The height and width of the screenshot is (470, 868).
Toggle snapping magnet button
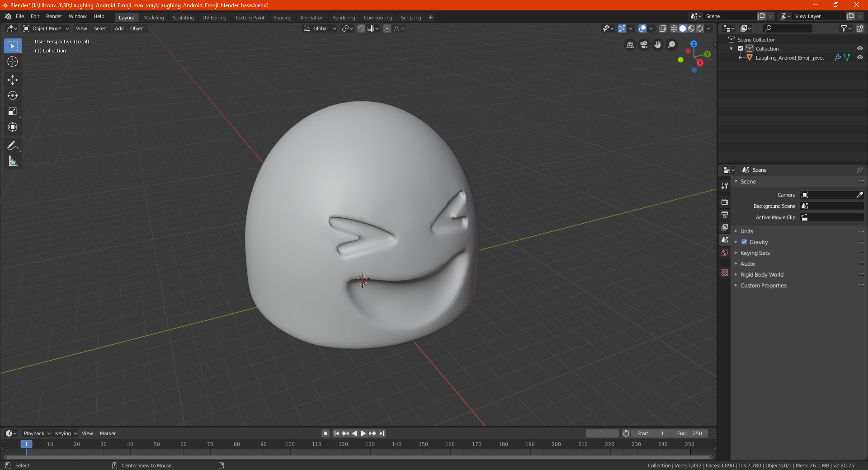click(x=361, y=28)
